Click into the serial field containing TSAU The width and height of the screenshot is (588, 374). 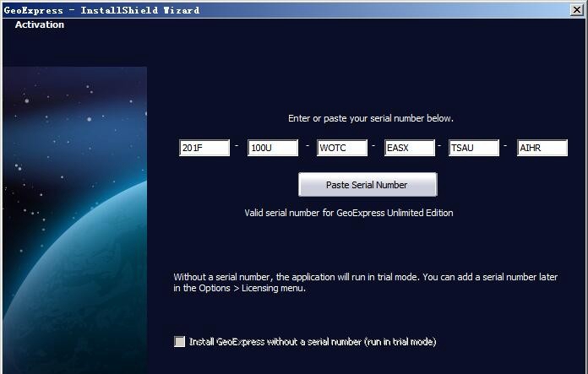pos(474,148)
